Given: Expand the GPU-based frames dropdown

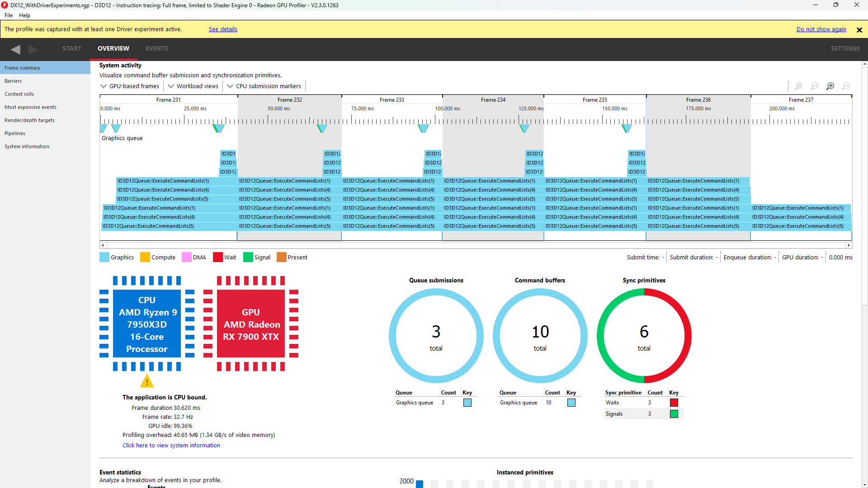Looking at the screenshot, I should pyautogui.click(x=130, y=86).
